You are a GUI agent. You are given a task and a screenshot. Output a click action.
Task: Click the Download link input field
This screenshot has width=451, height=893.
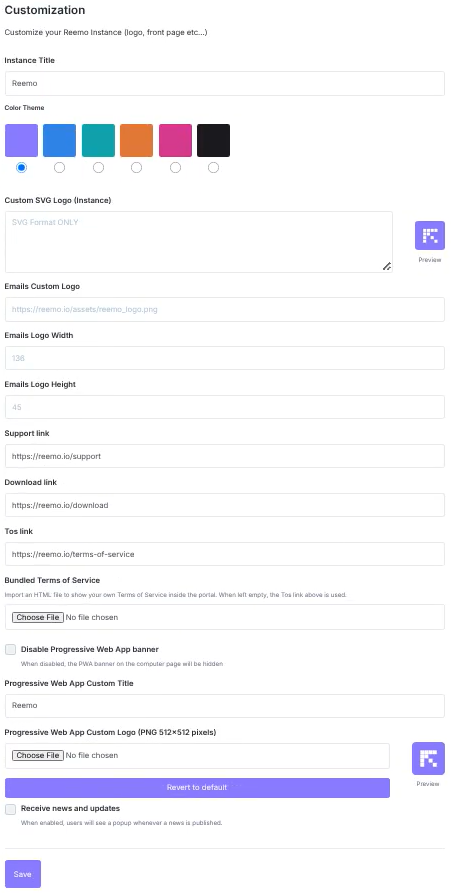click(225, 505)
